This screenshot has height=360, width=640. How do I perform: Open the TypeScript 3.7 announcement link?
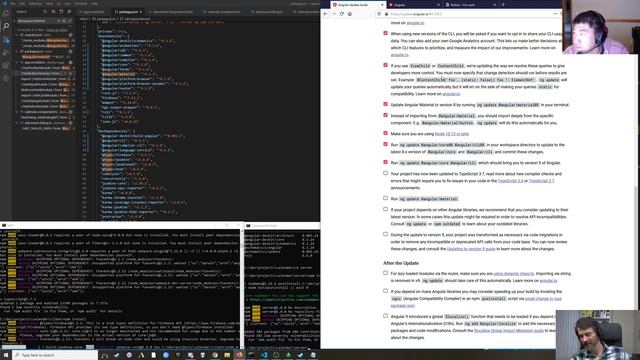541,181
